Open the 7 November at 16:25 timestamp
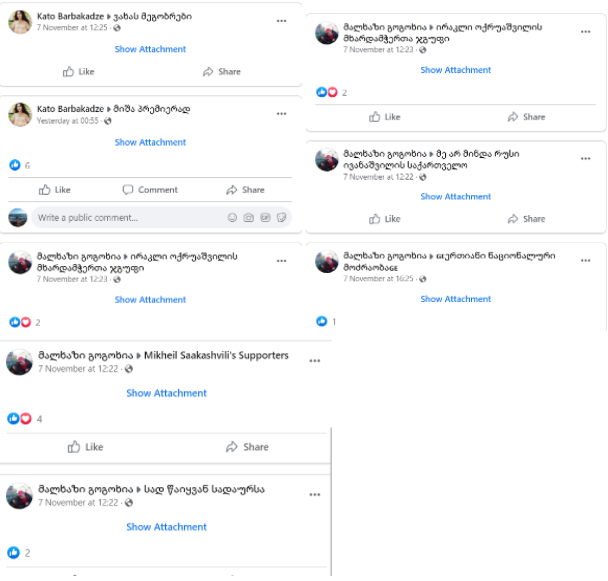 pyautogui.click(x=378, y=278)
